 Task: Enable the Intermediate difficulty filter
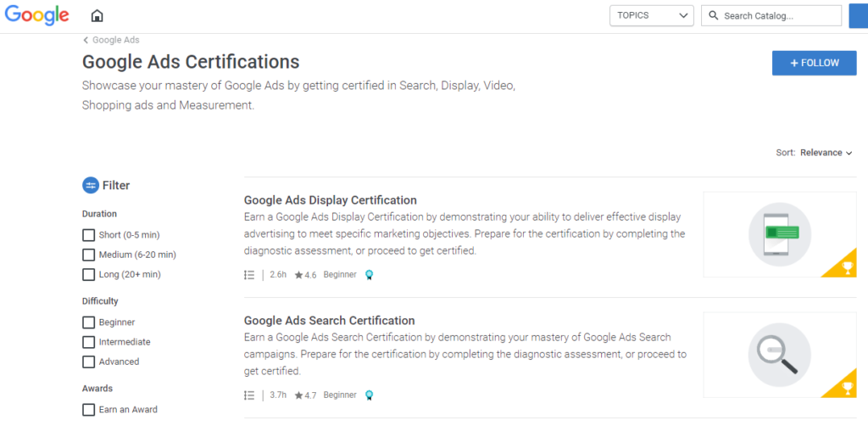pos(88,342)
